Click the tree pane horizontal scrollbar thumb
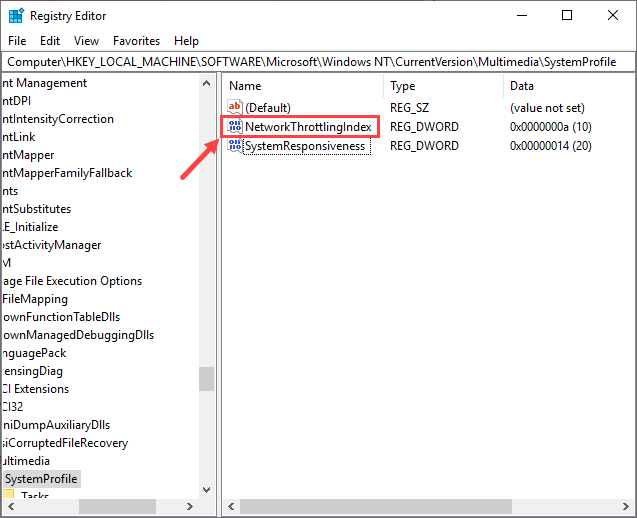The image size is (637, 518). point(117,507)
